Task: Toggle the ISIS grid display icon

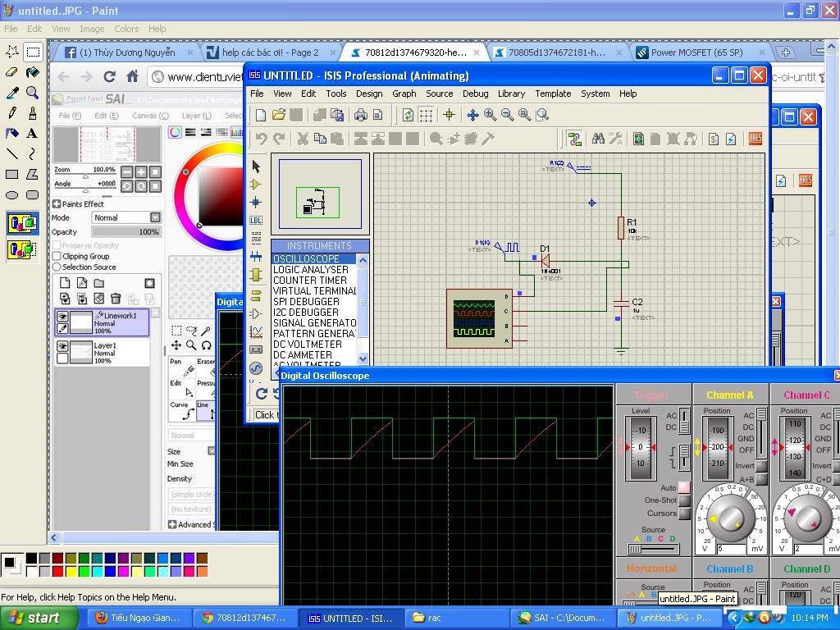Action: pos(426,115)
